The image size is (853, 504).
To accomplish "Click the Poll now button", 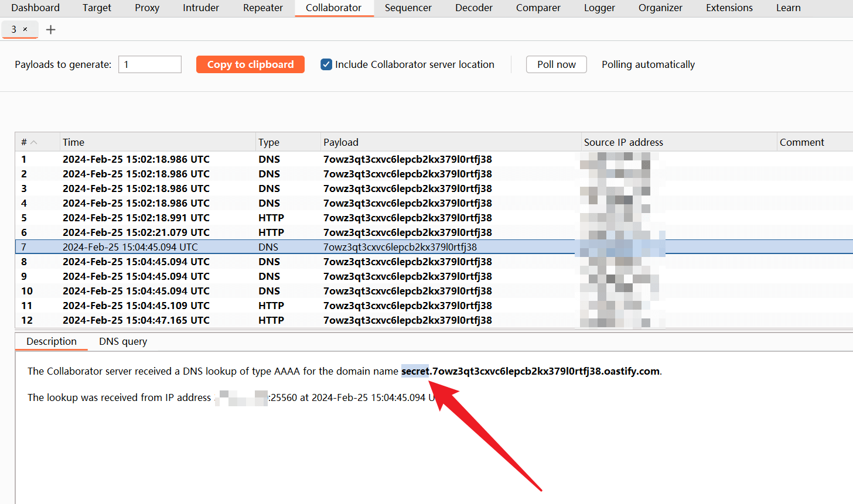I will pyautogui.click(x=557, y=64).
